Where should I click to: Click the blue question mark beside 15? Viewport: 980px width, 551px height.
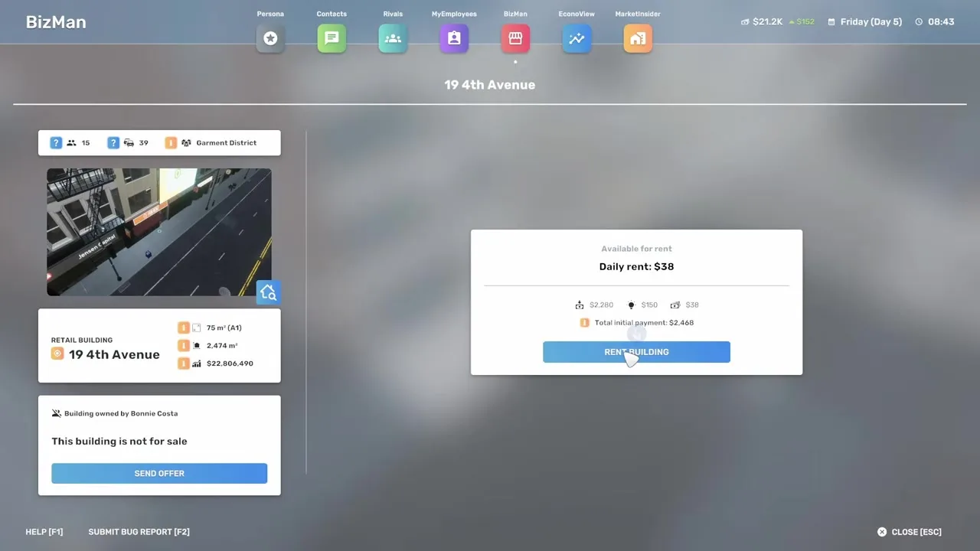[x=56, y=143]
